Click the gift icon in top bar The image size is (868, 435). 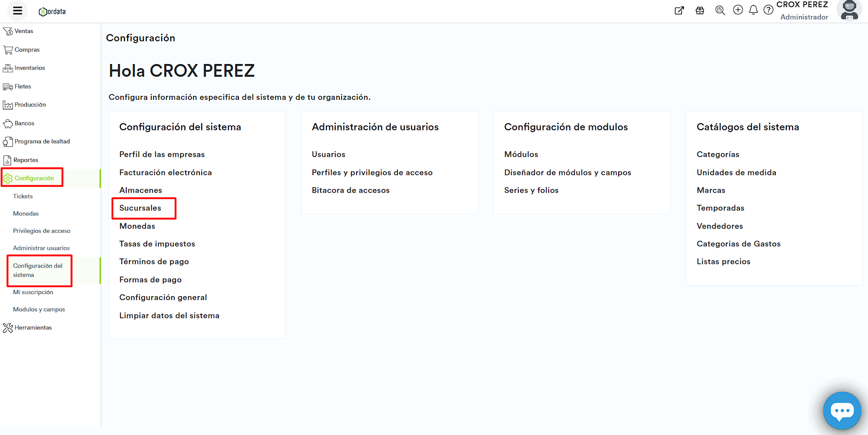pyautogui.click(x=699, y=10)
